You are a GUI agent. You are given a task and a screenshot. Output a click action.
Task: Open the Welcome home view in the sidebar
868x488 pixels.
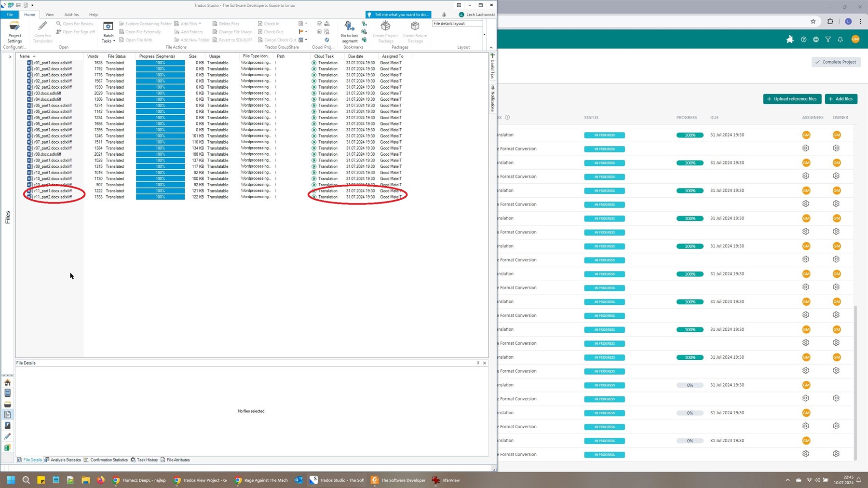[x=7, y=382]
